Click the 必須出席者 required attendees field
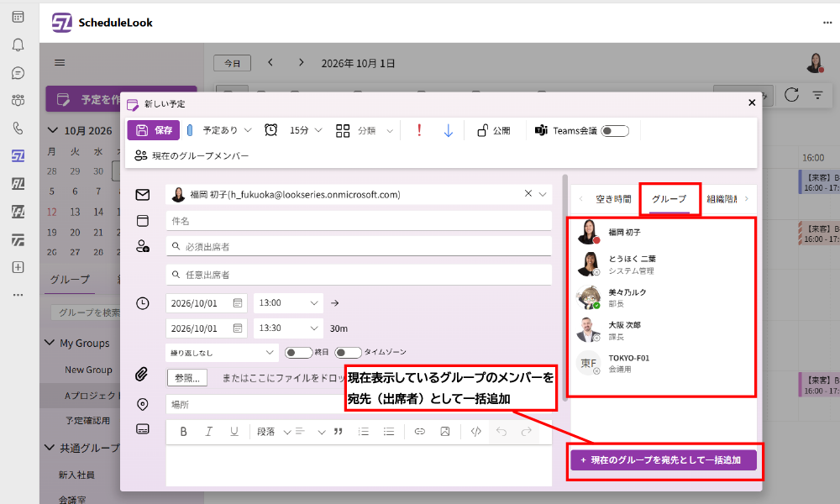840x504 pixels. [359, 246]
